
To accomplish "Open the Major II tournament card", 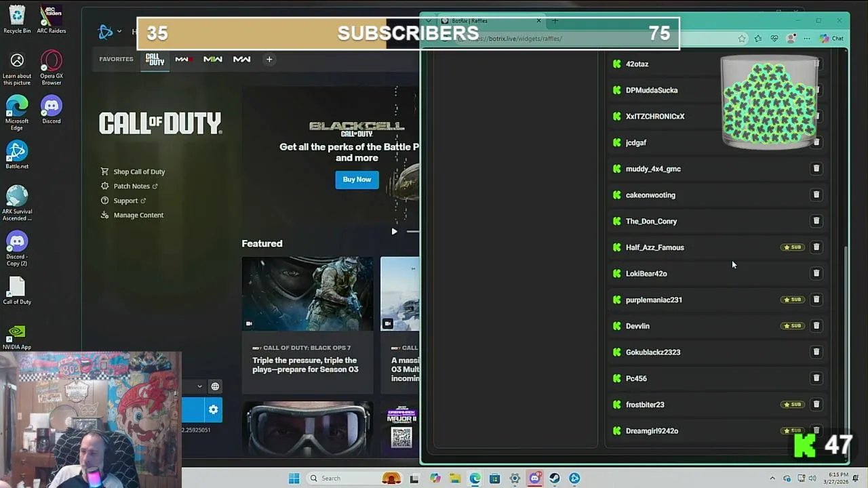I will click(400, 428).
